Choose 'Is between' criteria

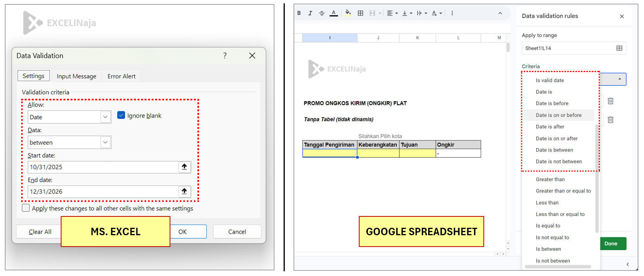[x=548, y=249]
